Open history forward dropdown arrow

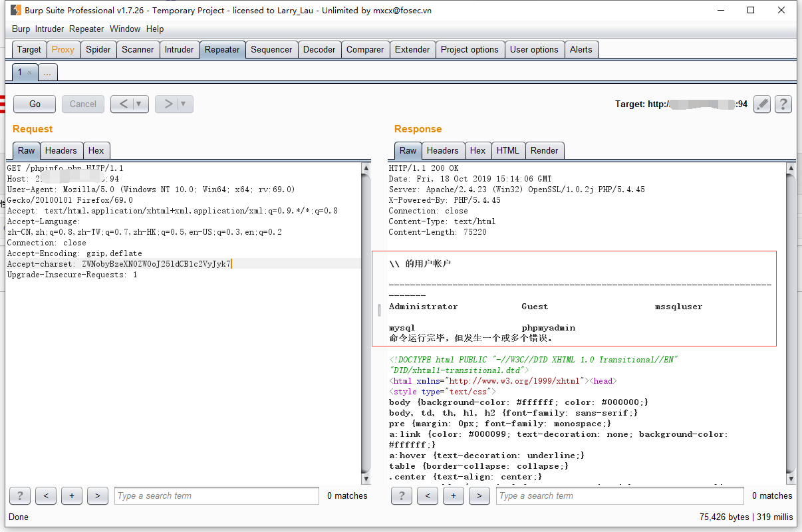click(185, 104)
